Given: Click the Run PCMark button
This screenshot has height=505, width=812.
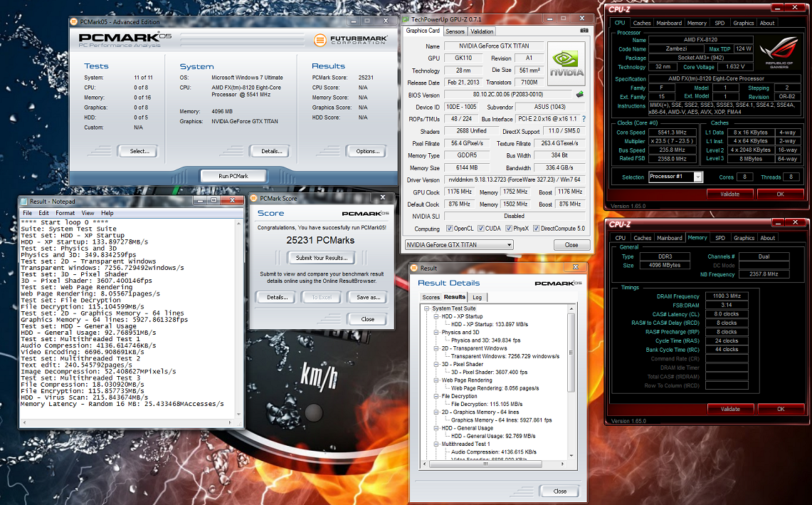Looking at the screenshot, I should pos(233,176).
